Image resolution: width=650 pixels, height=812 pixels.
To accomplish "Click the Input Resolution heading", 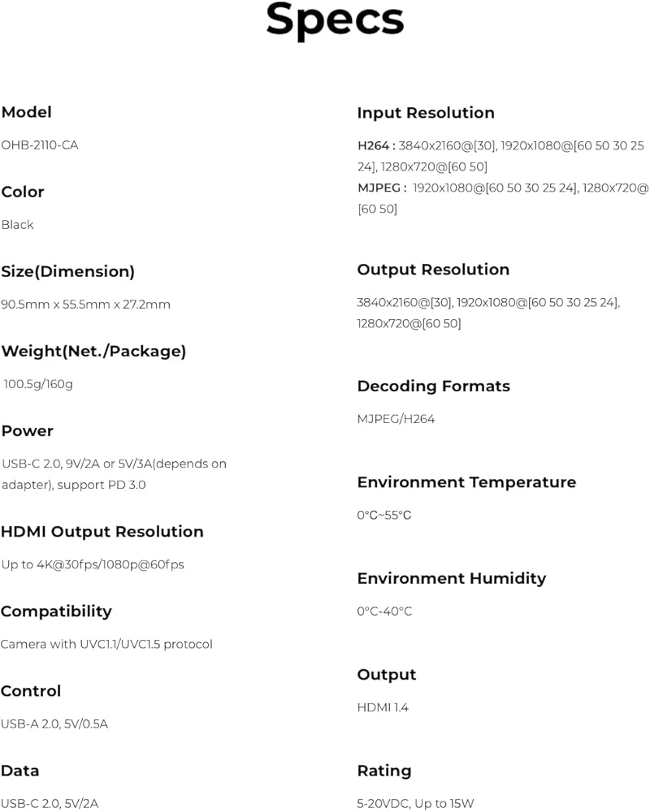I will [426, 112].
